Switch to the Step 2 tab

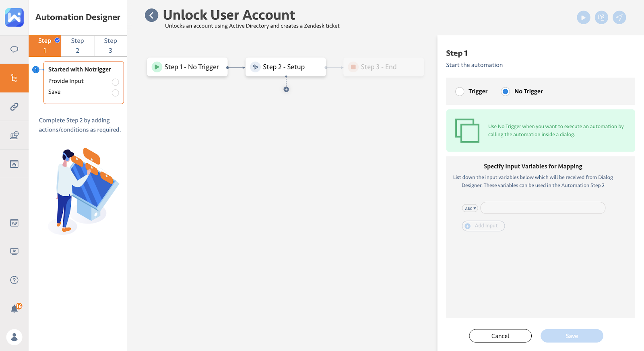pos(77,45)
